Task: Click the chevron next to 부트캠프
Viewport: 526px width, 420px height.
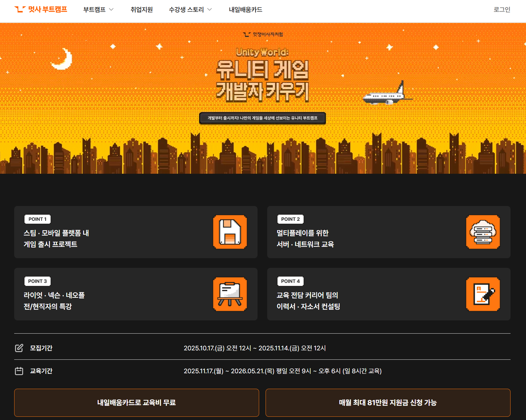Action: pyautogui.click(x=111, y=10)
